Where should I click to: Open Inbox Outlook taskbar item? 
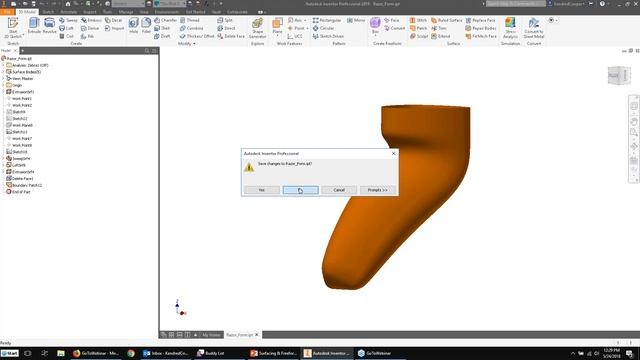pyautogui.click(x=165, y=353)
